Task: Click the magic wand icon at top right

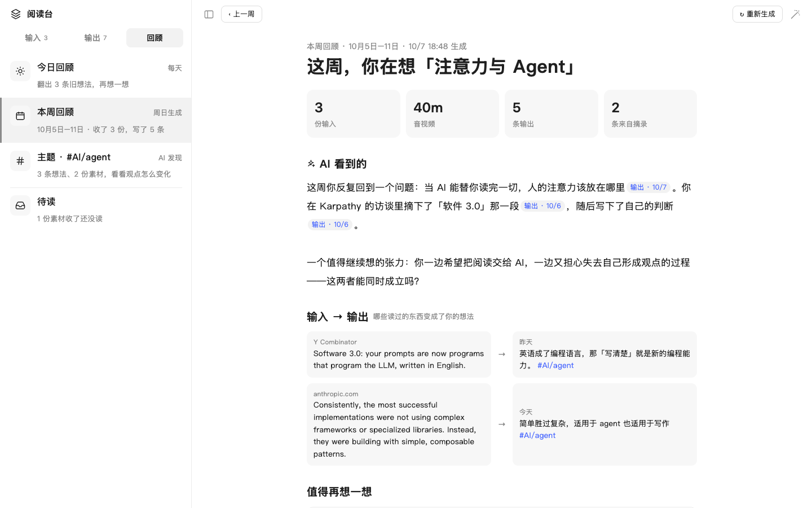Action: pyautogui.click(x=795, y=14)
